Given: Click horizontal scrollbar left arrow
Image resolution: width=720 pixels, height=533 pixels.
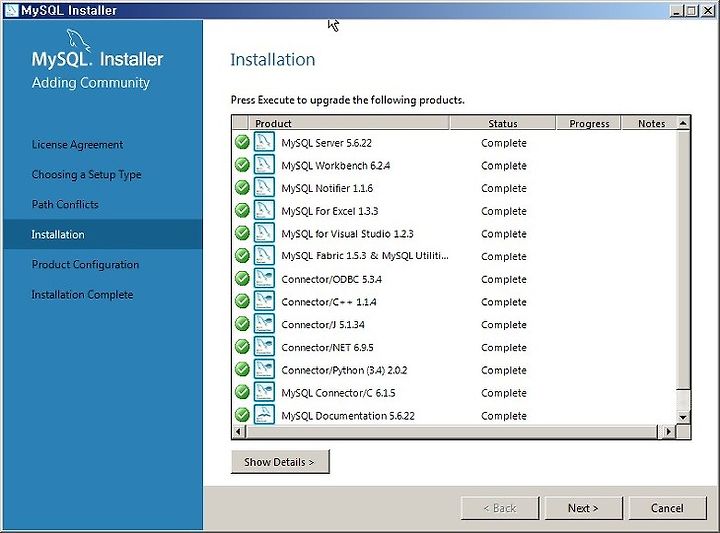Looking at the screenshot, I should click(238, 432).
